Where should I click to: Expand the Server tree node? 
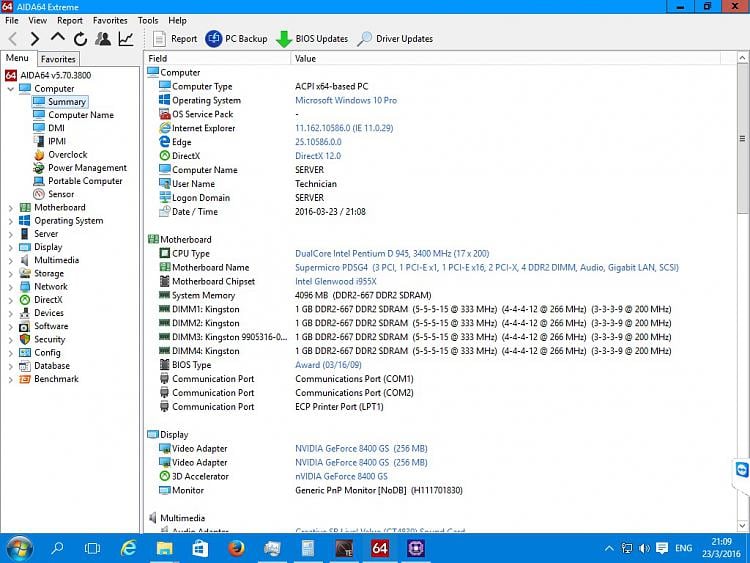[11, 234]
